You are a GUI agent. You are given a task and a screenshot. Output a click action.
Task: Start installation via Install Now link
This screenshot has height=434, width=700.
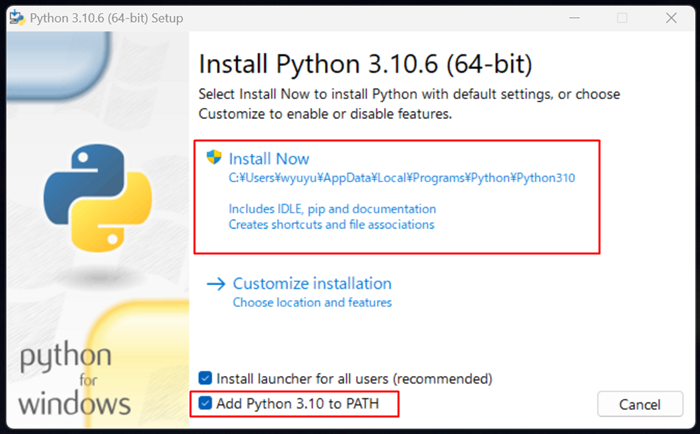click(x=269, y=158)
